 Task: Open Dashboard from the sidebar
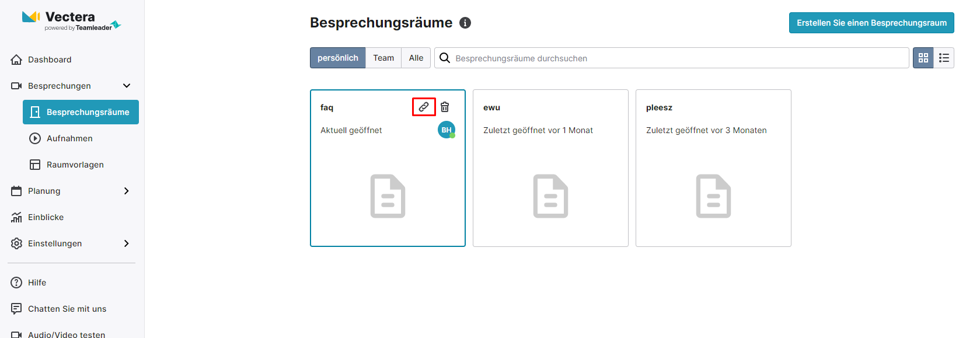coord(50,60)
